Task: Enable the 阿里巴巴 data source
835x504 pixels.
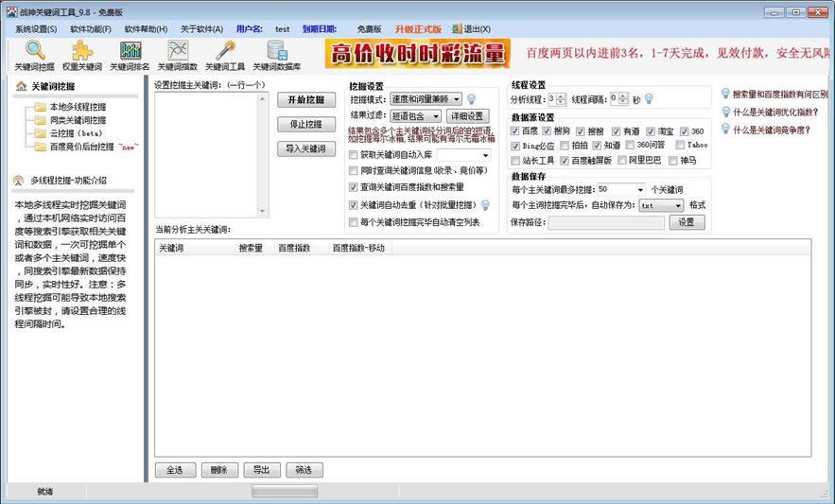Action: [622, 161]
